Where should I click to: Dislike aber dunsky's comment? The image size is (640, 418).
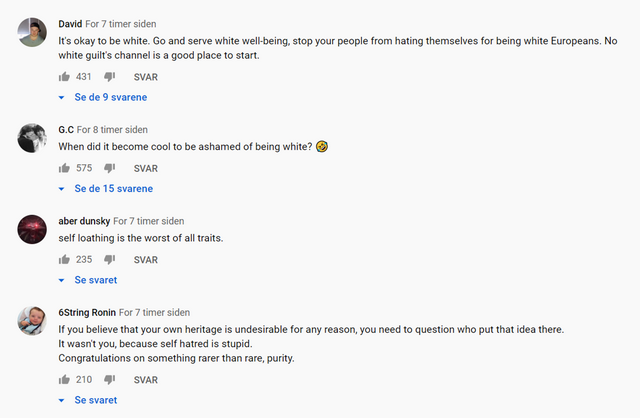point(109,260)
